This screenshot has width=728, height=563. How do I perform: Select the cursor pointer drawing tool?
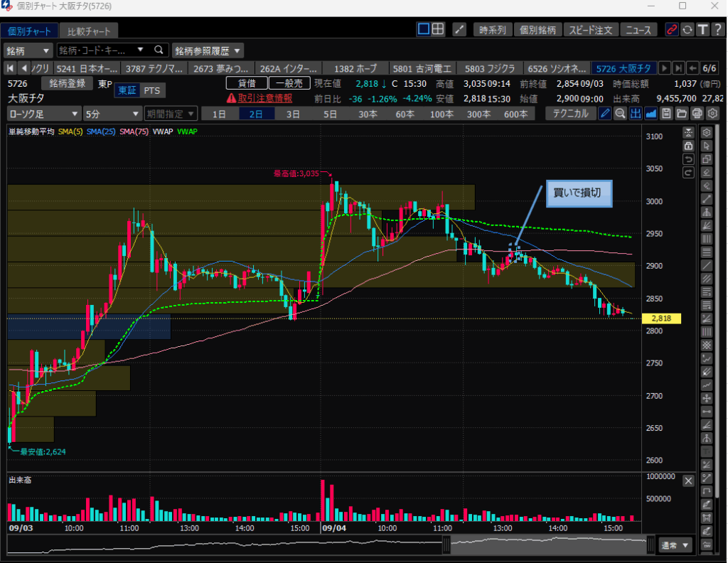click(x=707, y=146)
